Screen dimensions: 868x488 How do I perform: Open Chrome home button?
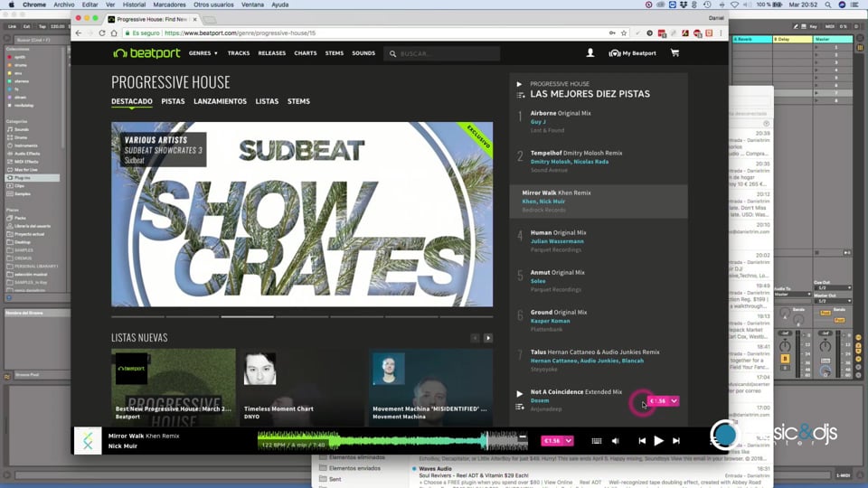(114, 33)
